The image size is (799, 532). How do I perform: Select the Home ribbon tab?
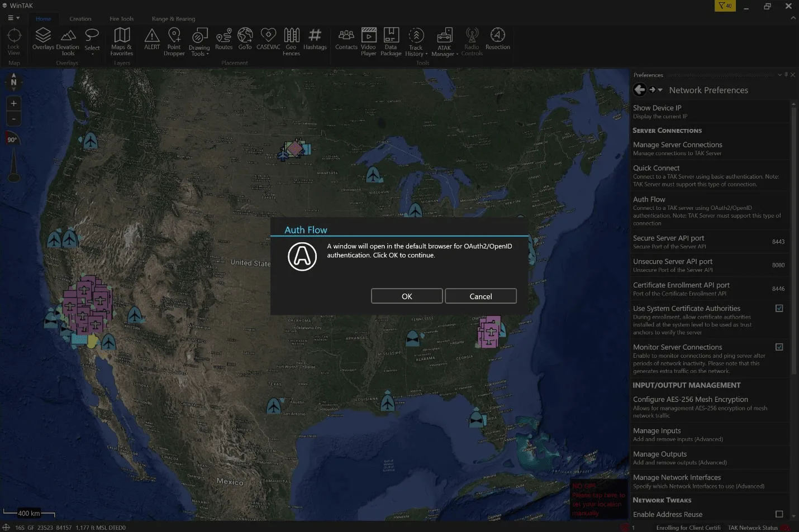pos(44,18)
